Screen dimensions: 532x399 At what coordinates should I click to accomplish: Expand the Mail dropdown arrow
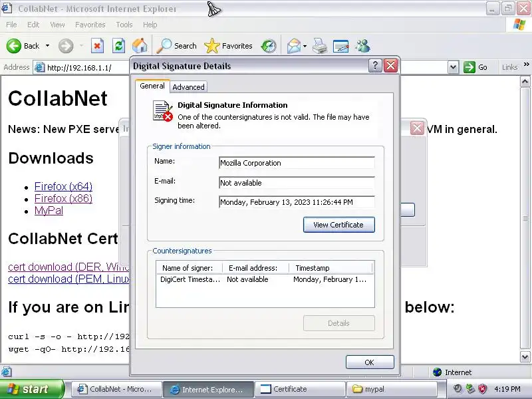click(x=305, y=46)
